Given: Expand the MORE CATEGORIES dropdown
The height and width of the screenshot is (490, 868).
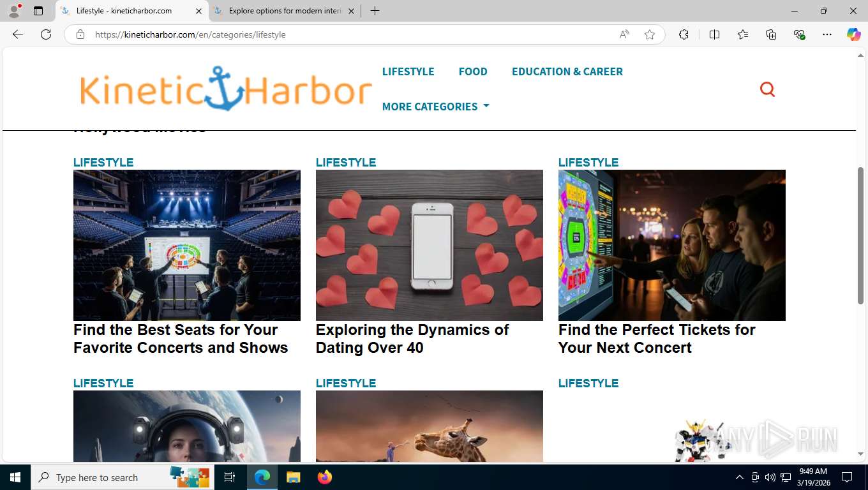Looking at the screenshot, I should click(x=435, y=107).
